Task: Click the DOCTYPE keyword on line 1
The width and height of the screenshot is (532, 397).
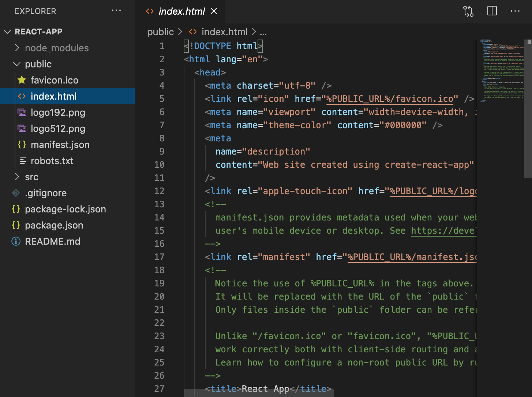Action: point(213,46)
